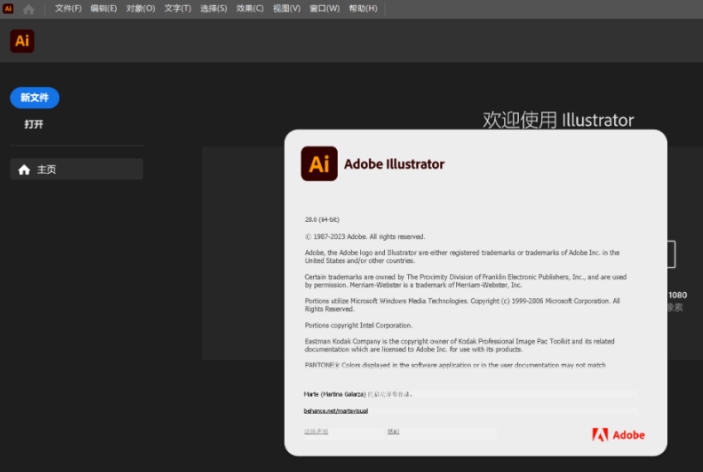Click the 打开 button in the sidebar
Screen dimensions: 703x472
pos(34,124)
